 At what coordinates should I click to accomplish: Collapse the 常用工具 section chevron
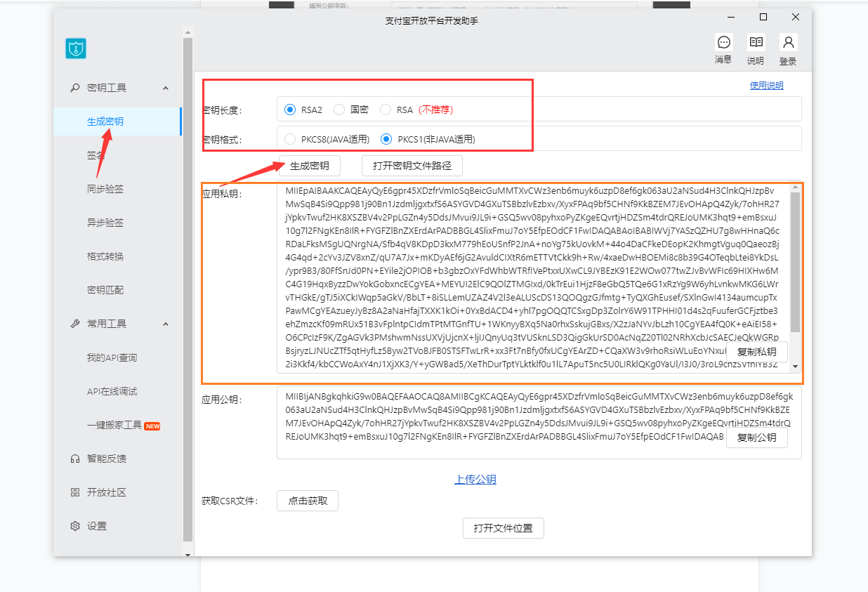[166, 324]
